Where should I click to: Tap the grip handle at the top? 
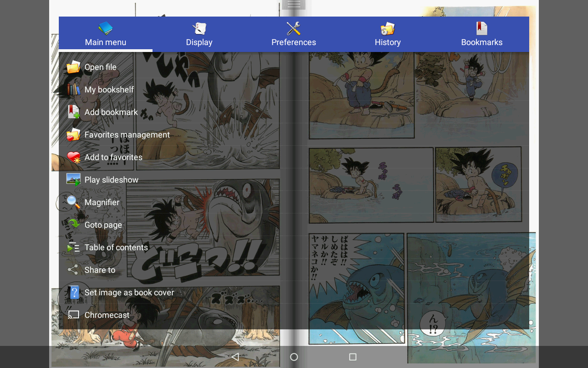pyautogui.click(x=294, y=4)
